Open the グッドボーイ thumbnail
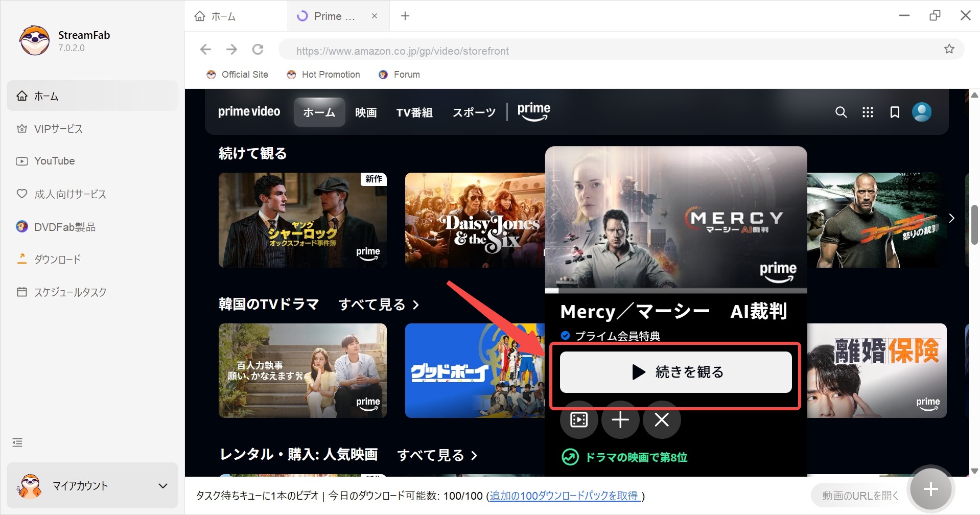 [x=475, y=371]
